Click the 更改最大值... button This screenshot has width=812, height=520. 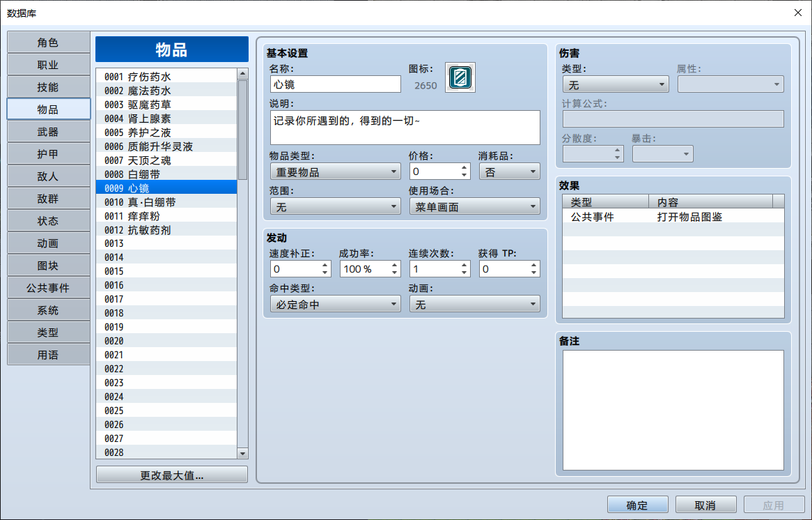pyautogui.click(x=172, y=475)
